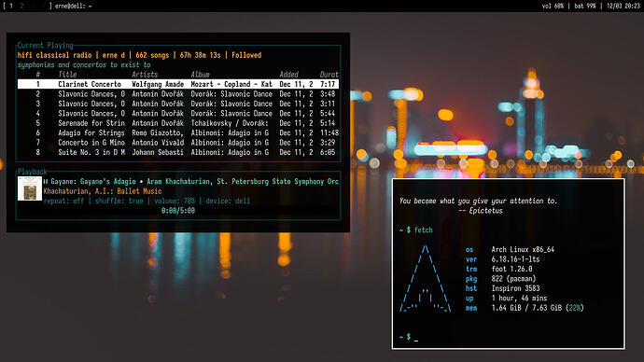Click the erne@dell window title in the bar
Image resolution: width=644 pixels, height=362 pixels.
(73, 7)
